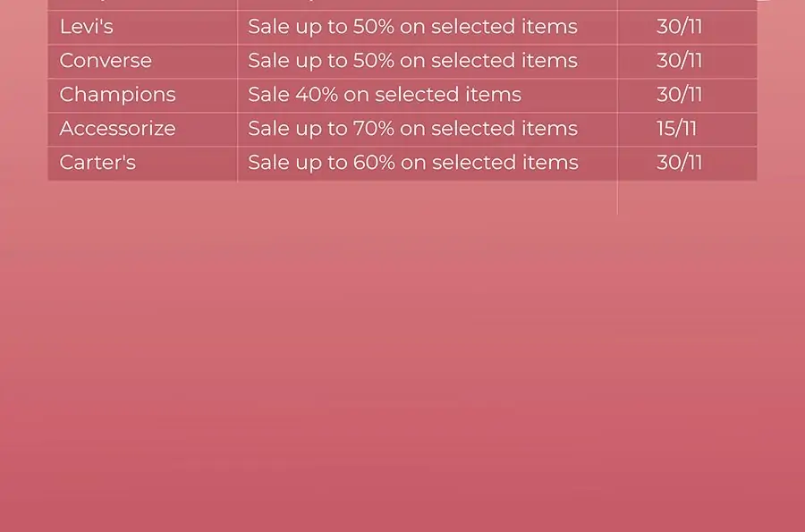
Task: Click "selected items" in Carter's row
Action: 505,163
